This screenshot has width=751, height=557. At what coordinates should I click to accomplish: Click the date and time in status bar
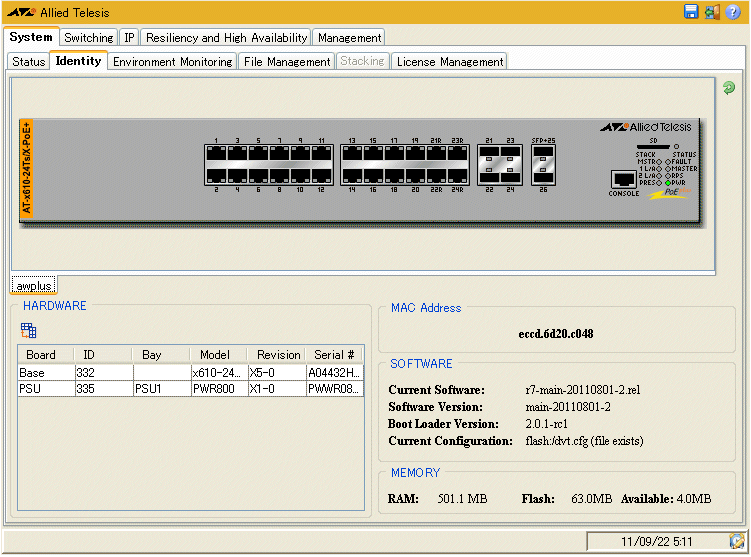(657, 542)
